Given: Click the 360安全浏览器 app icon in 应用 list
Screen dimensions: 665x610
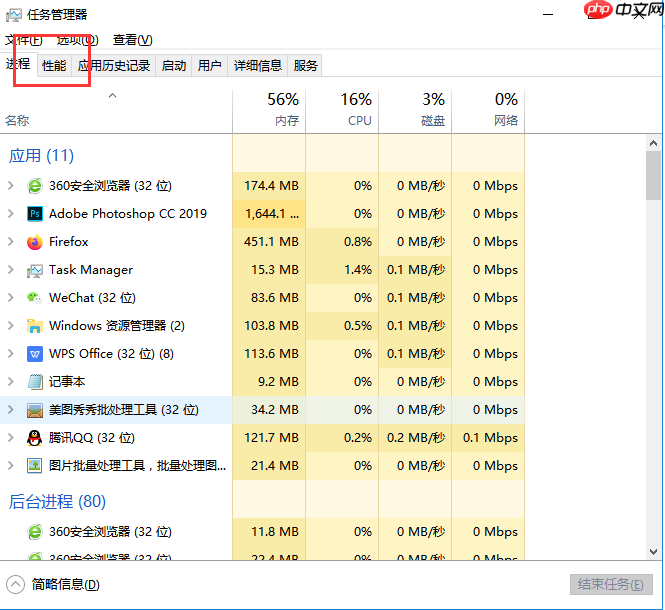Looking at the screenshot, I should pyautogui.click(x=35, y=186).
